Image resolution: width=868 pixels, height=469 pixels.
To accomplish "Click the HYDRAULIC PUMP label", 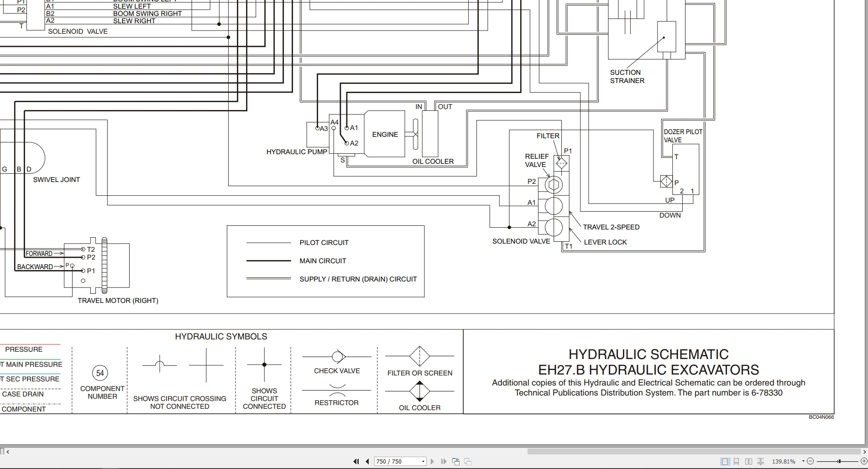I will tap(297, 152).
